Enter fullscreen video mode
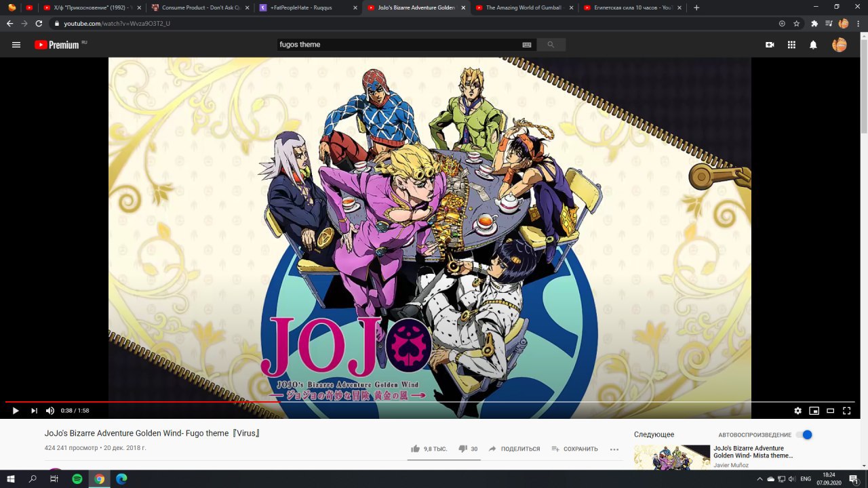Screen dimensions: 868x488 [x=846, y=411]
